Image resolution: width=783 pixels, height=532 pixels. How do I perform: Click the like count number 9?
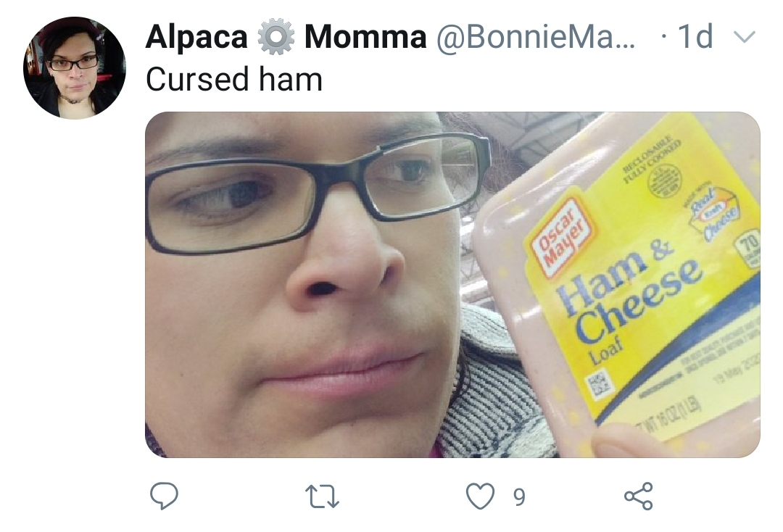(x=519, y=497)
